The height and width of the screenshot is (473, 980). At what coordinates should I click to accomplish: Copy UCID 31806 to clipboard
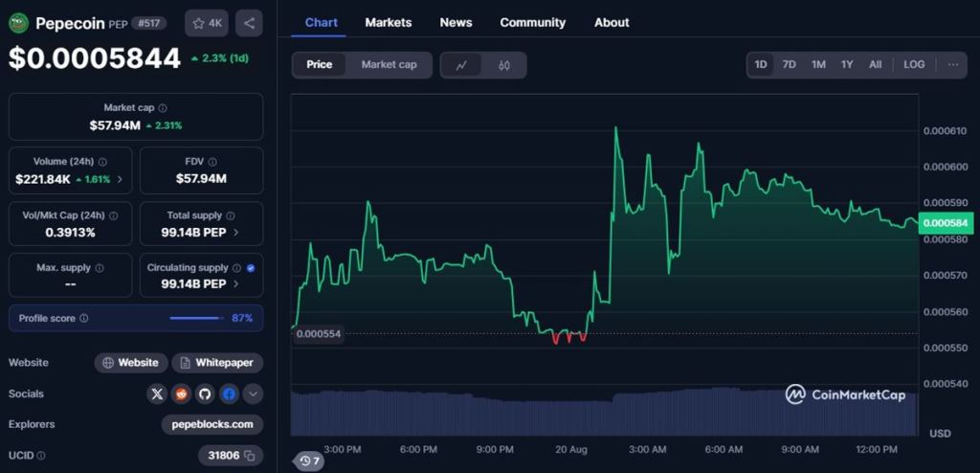click(250, 456)
